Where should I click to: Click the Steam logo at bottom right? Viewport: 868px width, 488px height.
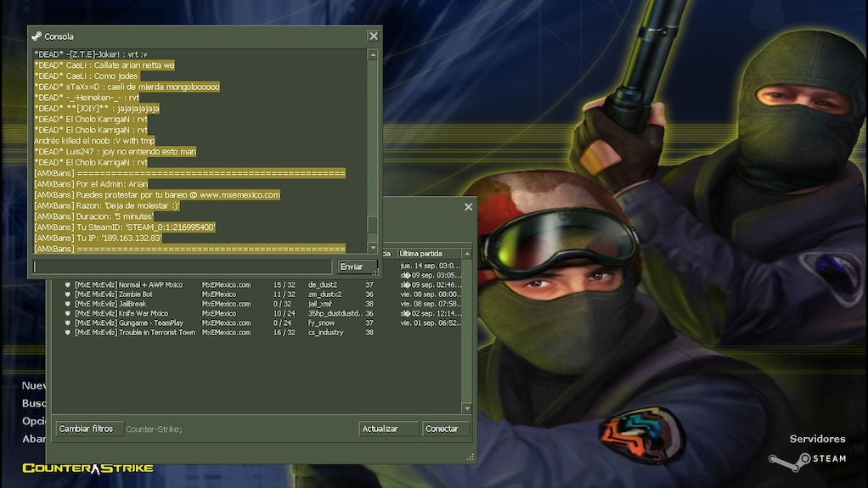pyautogui.click(x=807, y=460)
